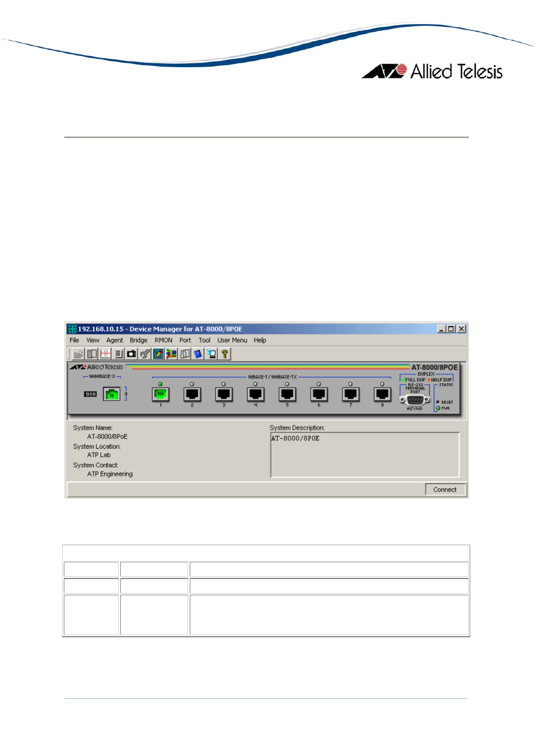
Task: Select Ethernet port 5
Action: pos(287,395)
